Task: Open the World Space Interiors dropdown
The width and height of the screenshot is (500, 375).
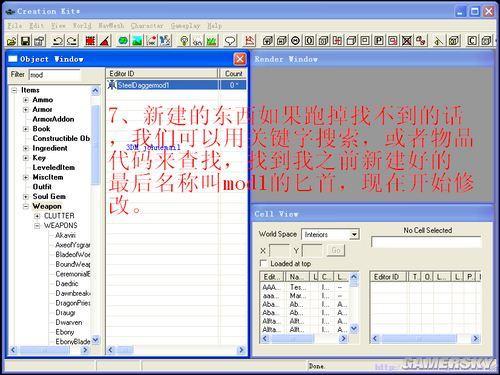Action: click(330, 234)
